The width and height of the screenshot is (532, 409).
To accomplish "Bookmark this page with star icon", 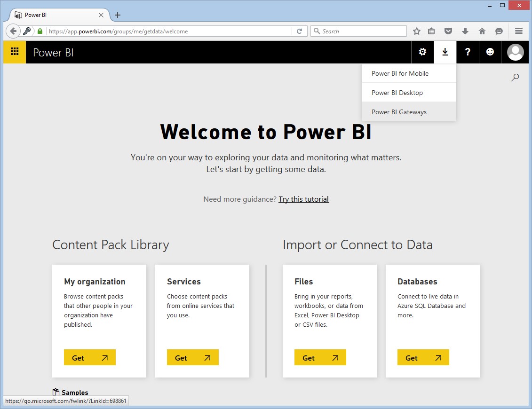I will [417, 31].
